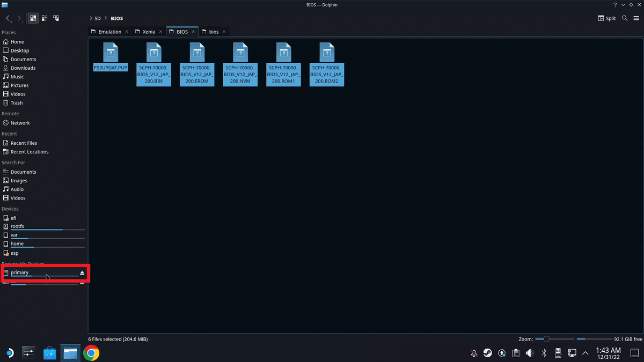
Task: Switch to the lowercase bios tab
Action: click(214, 32)
